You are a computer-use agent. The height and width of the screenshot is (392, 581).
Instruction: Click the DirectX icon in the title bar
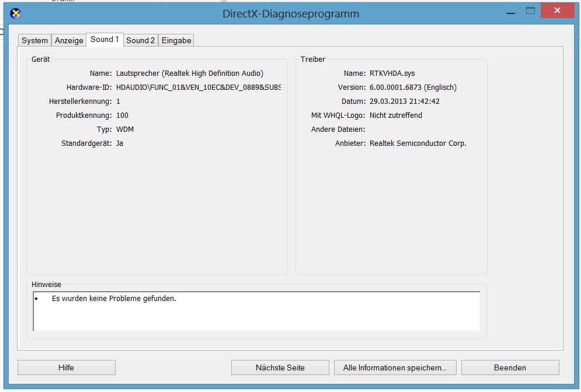pos(16,13)
